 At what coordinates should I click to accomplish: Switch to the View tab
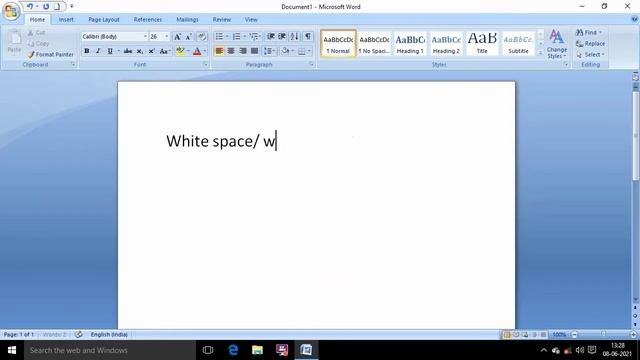pos(251,20)
